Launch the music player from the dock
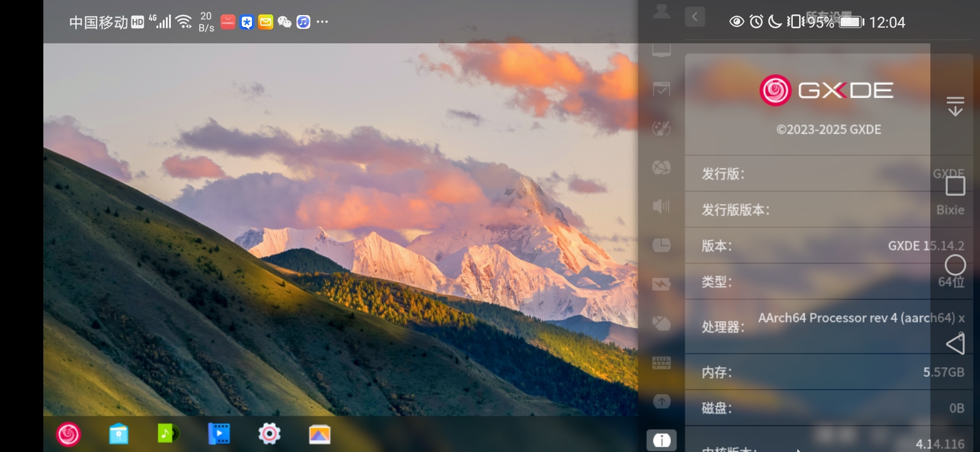This screenshot has width=980, height=452. click(168, 433)
